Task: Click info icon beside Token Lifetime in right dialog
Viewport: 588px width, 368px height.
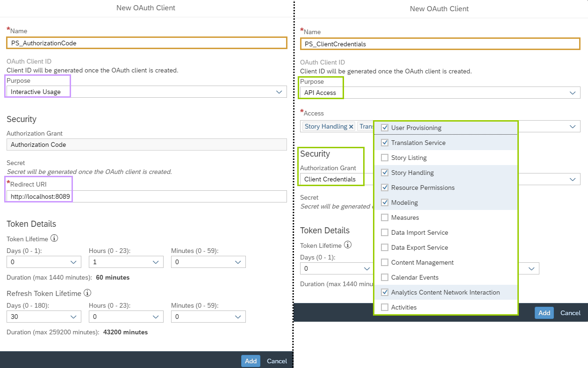Action: tap(348, 245)
